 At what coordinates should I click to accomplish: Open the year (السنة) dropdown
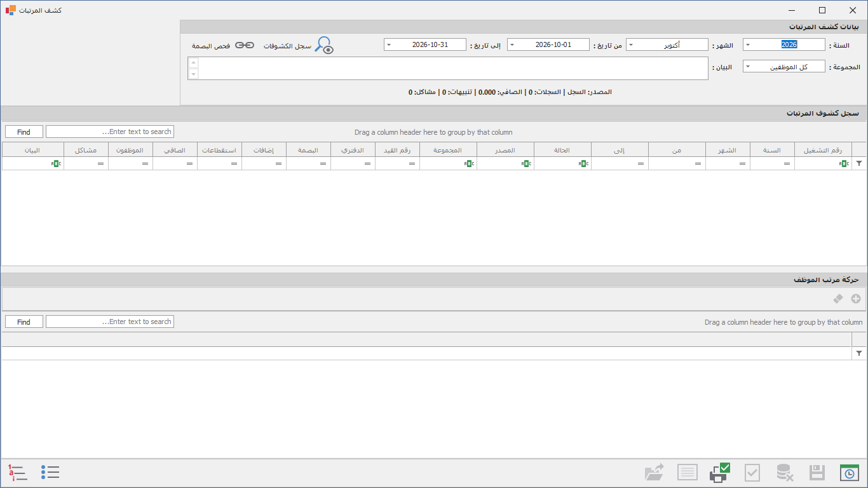[747, 45]
